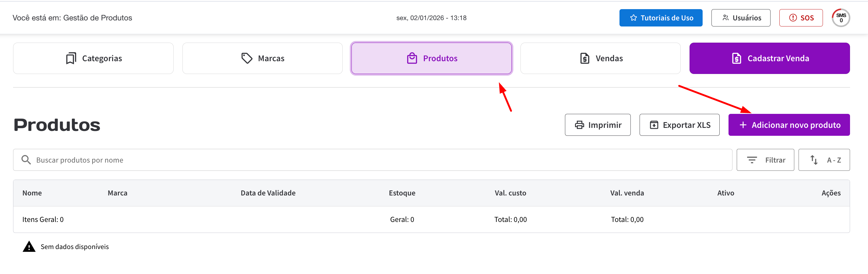Toggle the A - Z sort order

click(x=824, y=160)
